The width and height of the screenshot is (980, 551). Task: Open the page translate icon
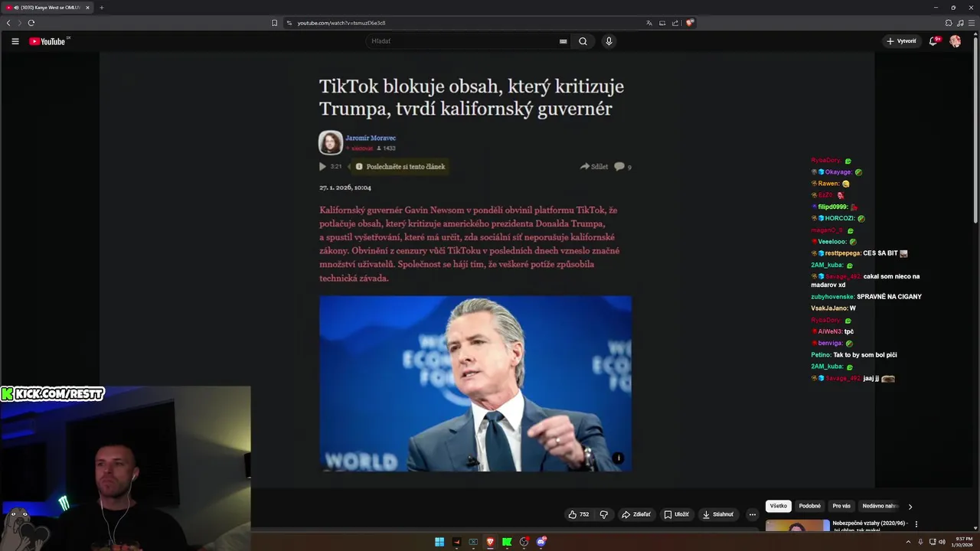tap(649, 23)
